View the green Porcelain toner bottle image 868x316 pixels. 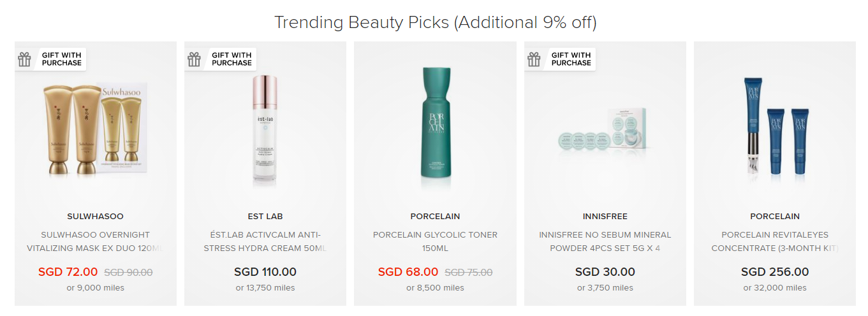pos(435,122)
